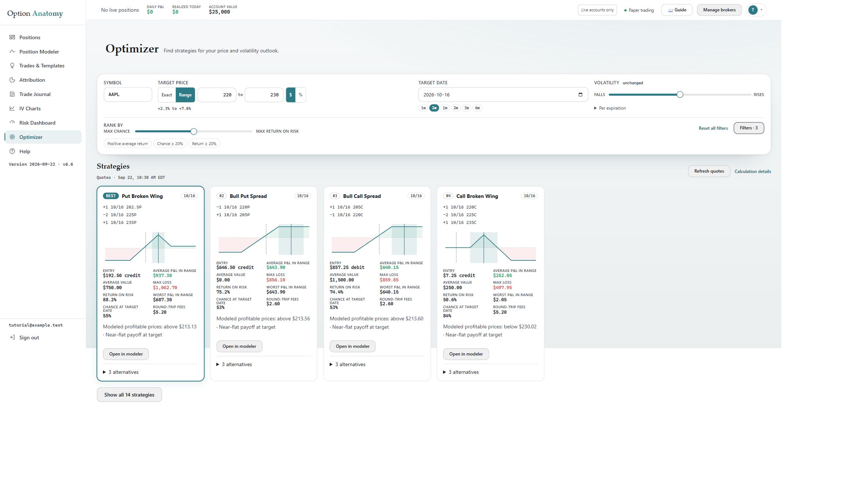
Task: Toggle Live accounts only filter
Action: point(597,10)
